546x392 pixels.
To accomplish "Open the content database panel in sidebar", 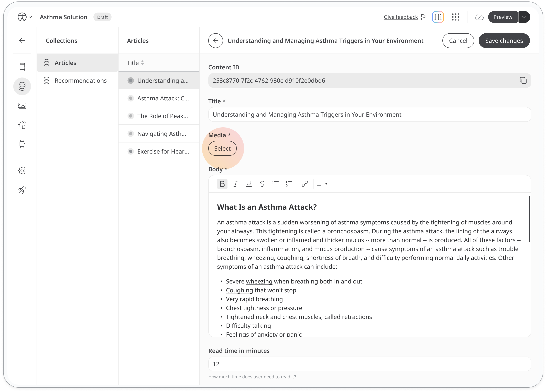I will coord(22,86).
